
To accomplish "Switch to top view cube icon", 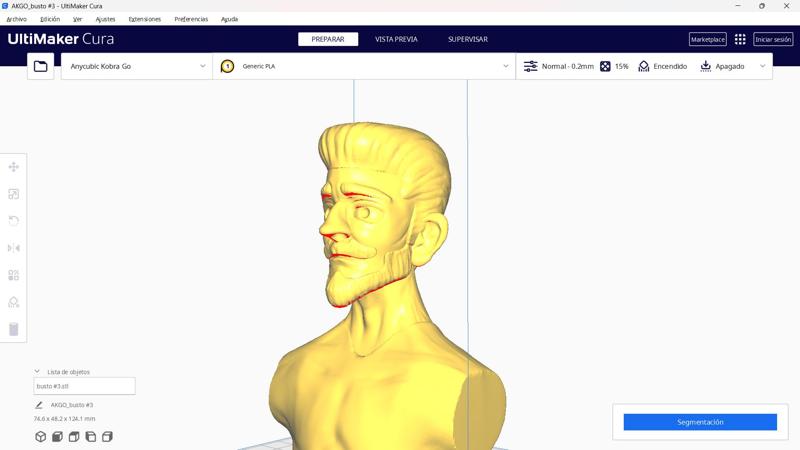I will (74, 437).
